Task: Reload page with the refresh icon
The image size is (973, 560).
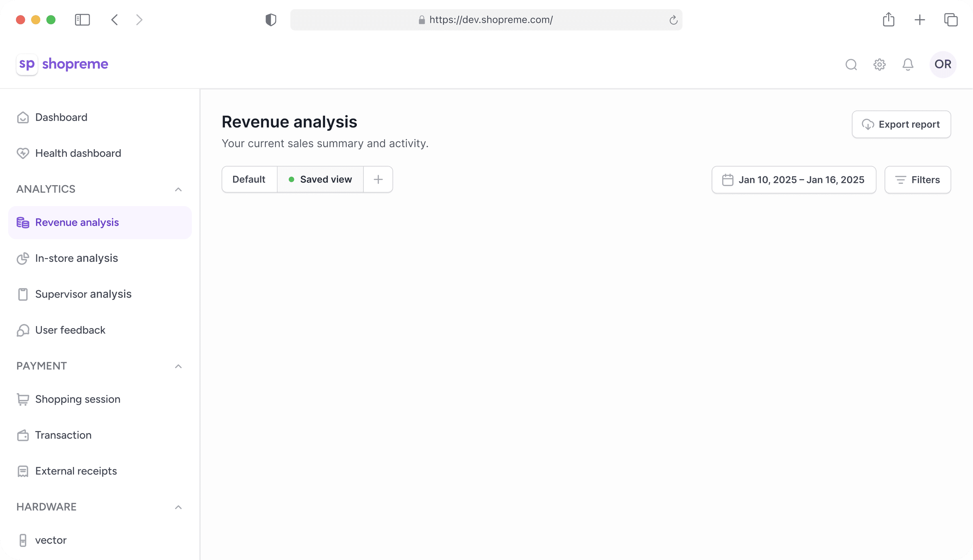Action: [673, 20]
